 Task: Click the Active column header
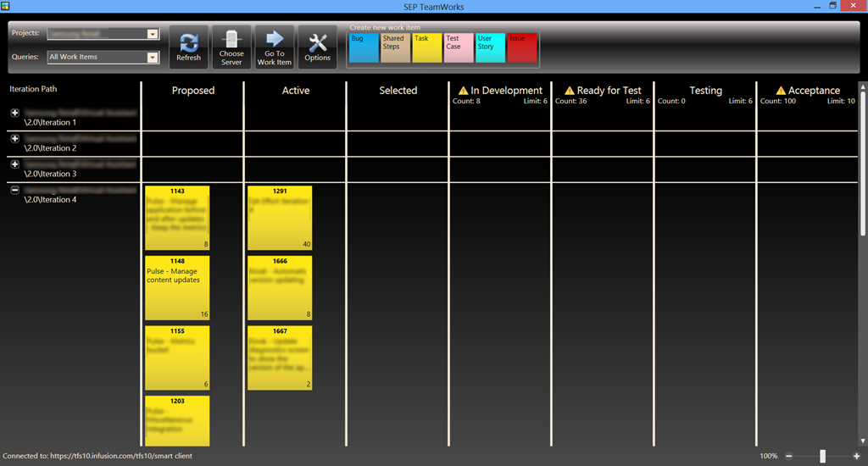[x=296, y=90]
